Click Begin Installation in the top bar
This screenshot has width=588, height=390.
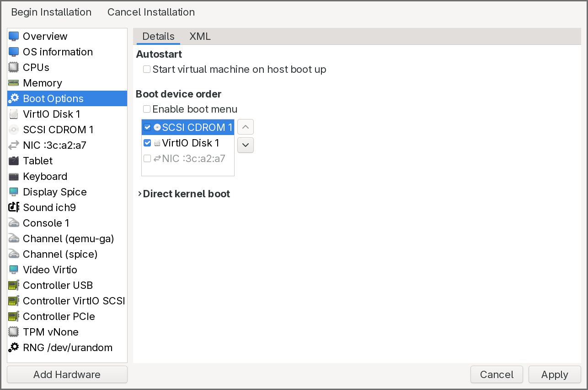click(51, 12)
